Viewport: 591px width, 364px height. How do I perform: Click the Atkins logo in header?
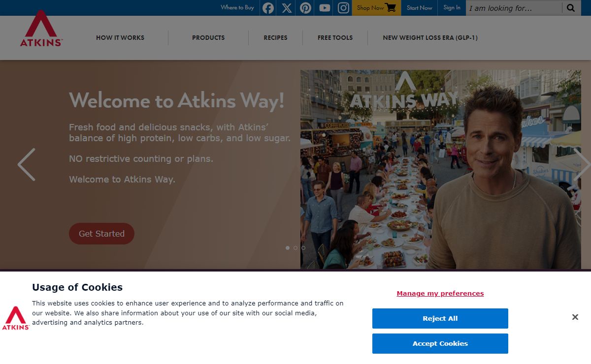click(x=41, y=29)
